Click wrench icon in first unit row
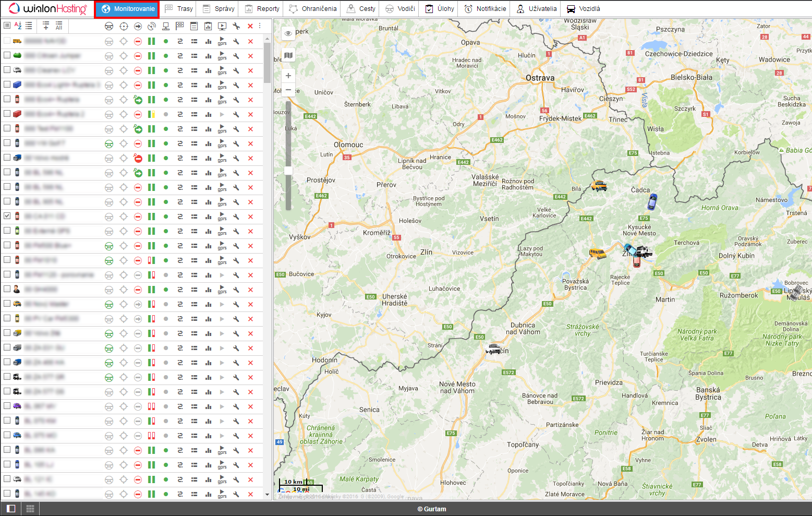The image size is (812, 516). point(236,41)
